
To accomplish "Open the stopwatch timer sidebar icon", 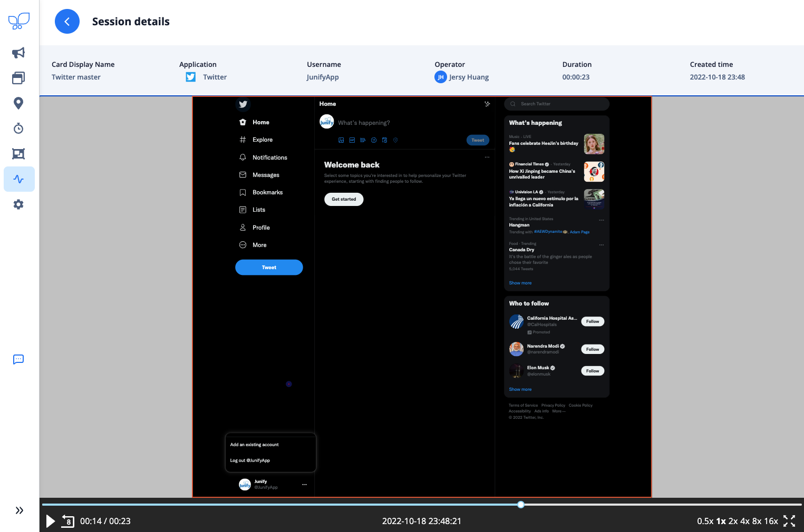I will [x=18, y=129].
